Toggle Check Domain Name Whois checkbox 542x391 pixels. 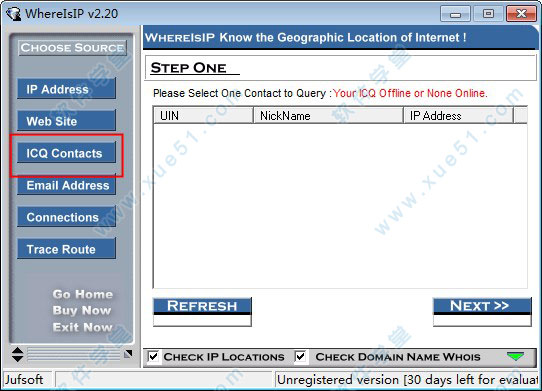tap(301, 356)
